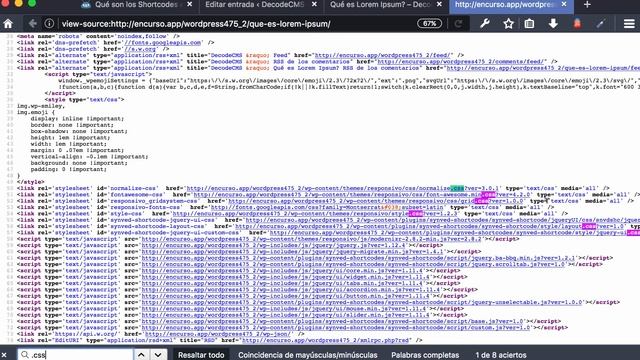Screen dimensions: 640x360
Task: Bookmark this page with the star icon
Action: coord(508,24)
